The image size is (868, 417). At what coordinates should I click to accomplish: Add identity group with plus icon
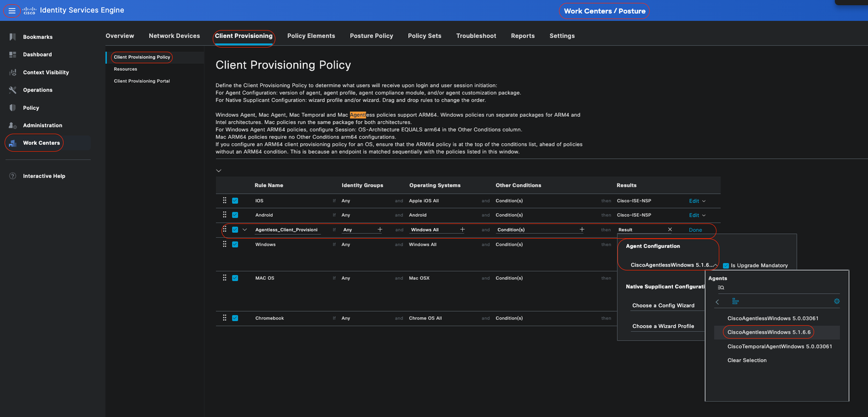coord(380,229)
